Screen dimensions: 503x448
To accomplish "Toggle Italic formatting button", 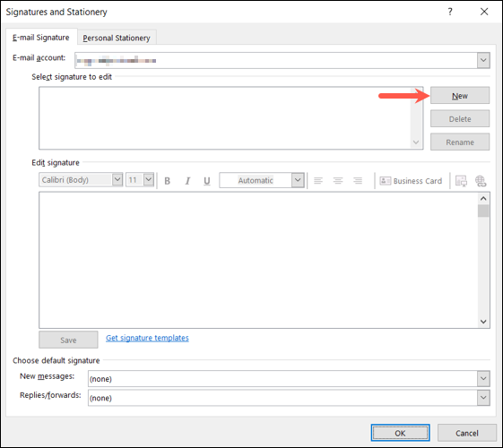I will coord(187,181).
